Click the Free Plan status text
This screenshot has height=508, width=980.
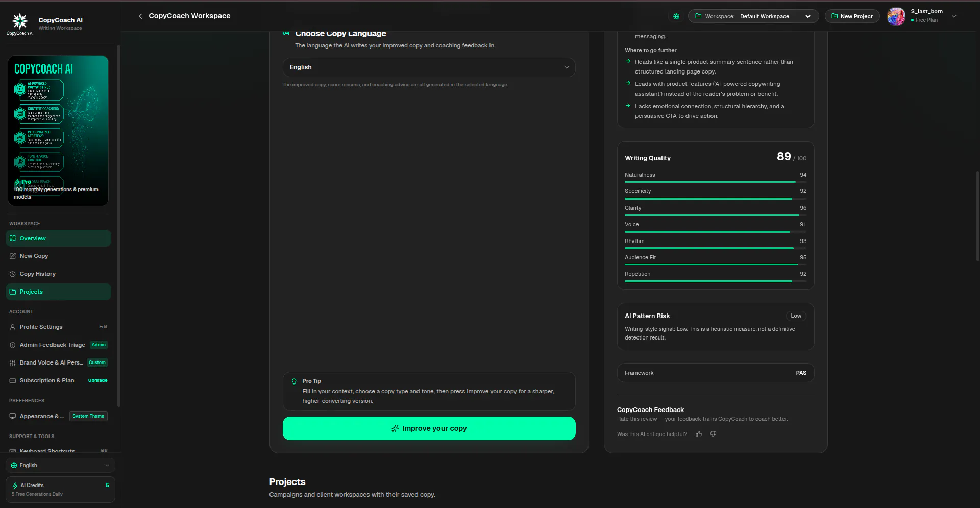click(x=926, y=20)
